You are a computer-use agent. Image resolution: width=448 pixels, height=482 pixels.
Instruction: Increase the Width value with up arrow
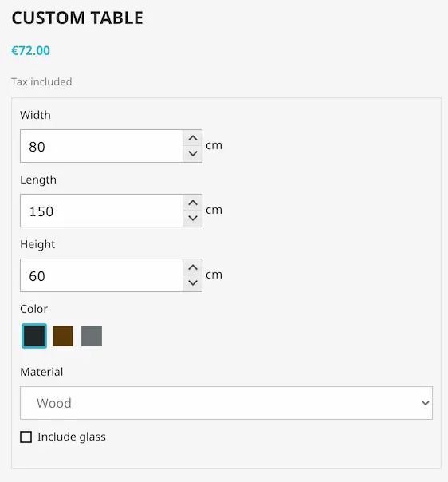pos(193,138)
